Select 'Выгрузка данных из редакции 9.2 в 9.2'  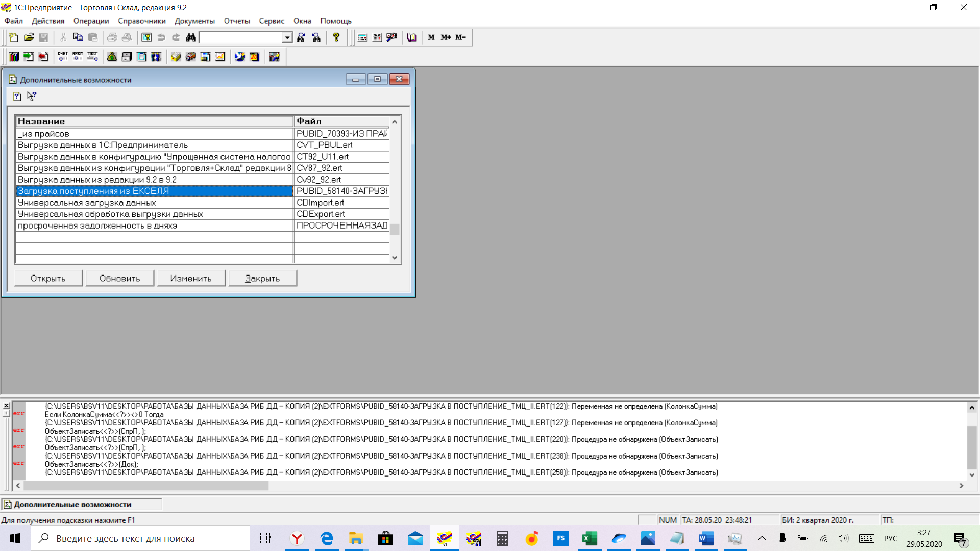click(x=154, y=180)
